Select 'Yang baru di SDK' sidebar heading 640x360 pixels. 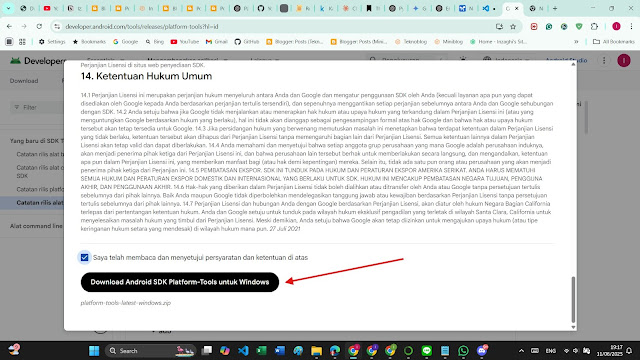coord(37,141)
